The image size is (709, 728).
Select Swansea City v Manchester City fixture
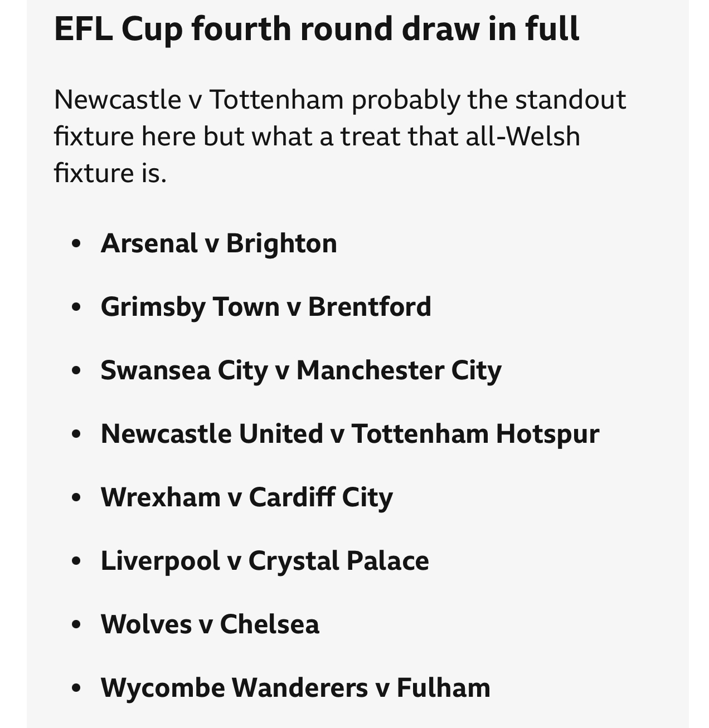(x=301, y=371)
